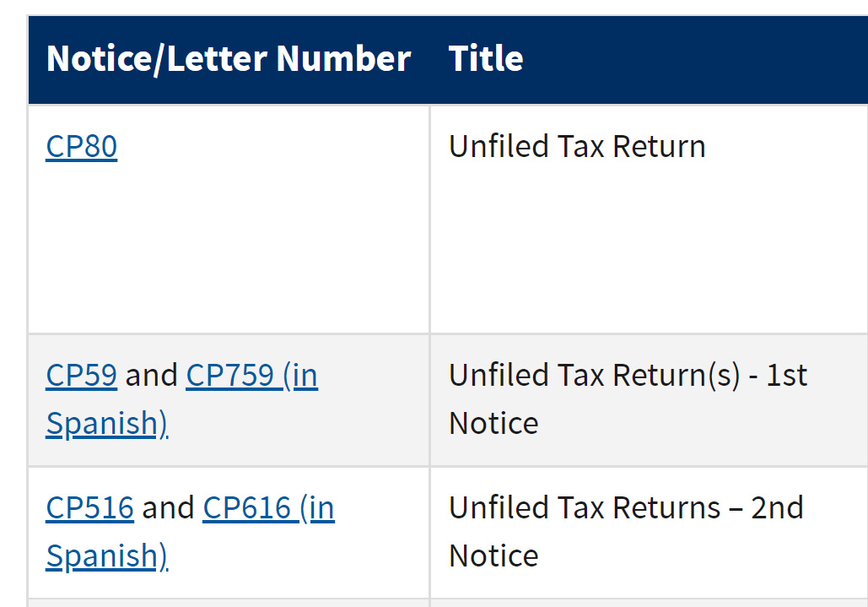
Task: Click the 'Unfiled Tax Returns – 2nd Notice' text
Action: coord(624,532)
